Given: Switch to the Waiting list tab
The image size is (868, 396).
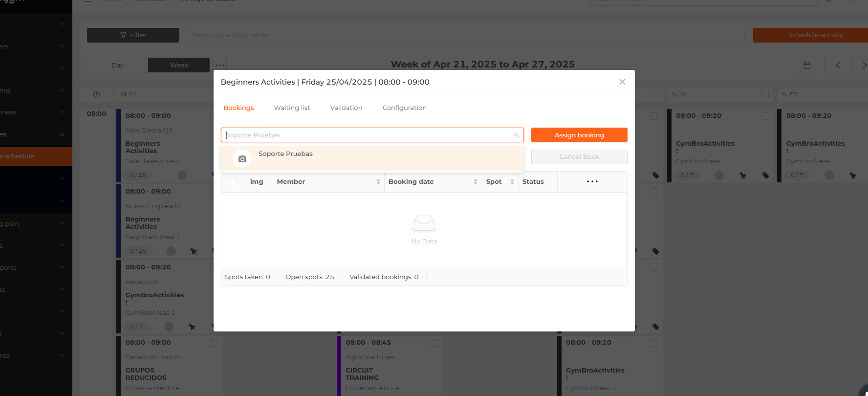Looking at the screenshot, I should pyautogui.click(x=292, y=108).
